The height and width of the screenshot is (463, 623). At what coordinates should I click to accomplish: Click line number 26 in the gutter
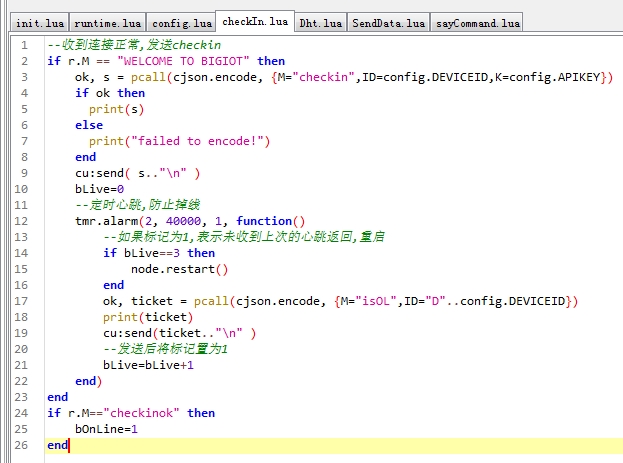point(21,445)
